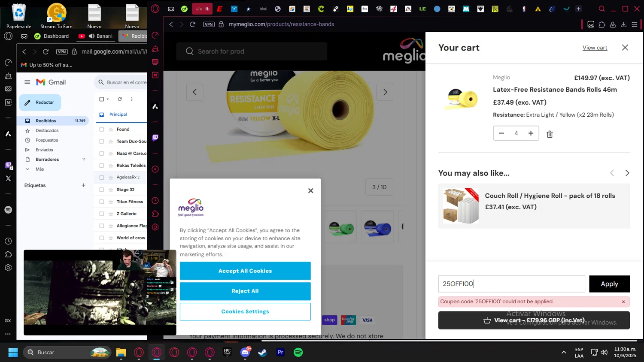This screenshot has width=644, height=362.
Task: Increase quantity with the plus button
Action: [531, 133]
